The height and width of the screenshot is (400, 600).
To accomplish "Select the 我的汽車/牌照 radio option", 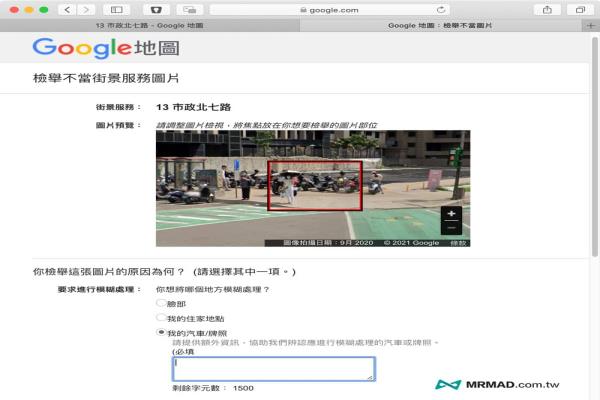I will pyautogui.click(x=161, y=332).
